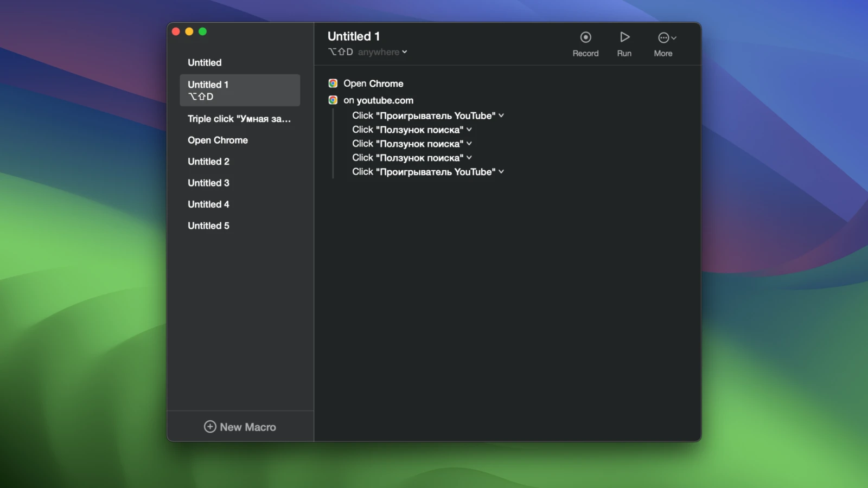Click the plus icon for New Macro
Viewport: 868px width, 488px height.
click(x=210, y=427)
